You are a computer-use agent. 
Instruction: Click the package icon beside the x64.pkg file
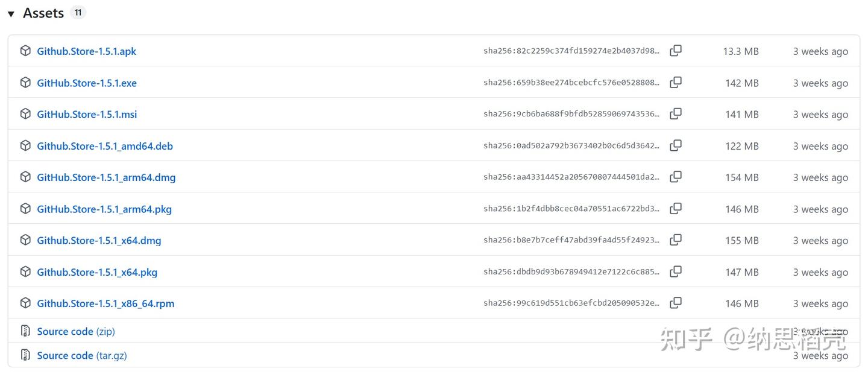click(25, 271)
